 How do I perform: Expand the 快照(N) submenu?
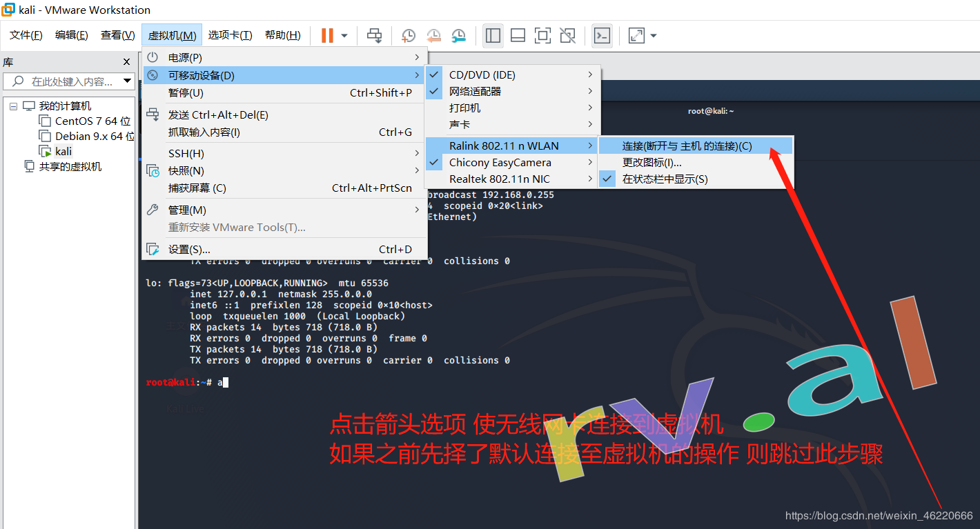(x=284, y=171)
